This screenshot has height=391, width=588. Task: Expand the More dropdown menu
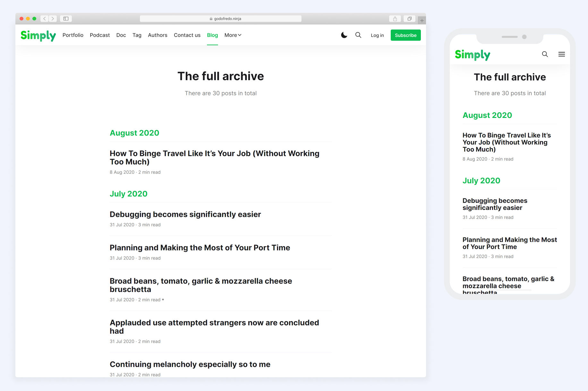point(233,35)
